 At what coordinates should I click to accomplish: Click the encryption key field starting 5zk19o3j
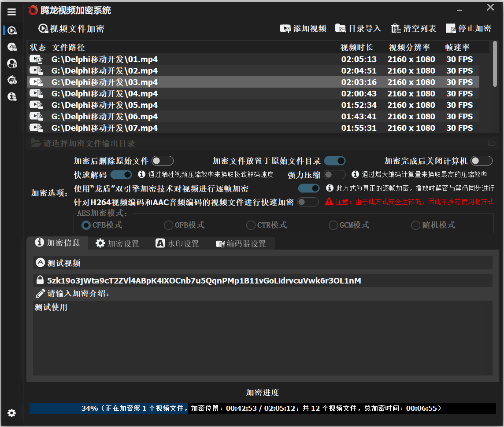pyautogui.click(x=263, y=280)
